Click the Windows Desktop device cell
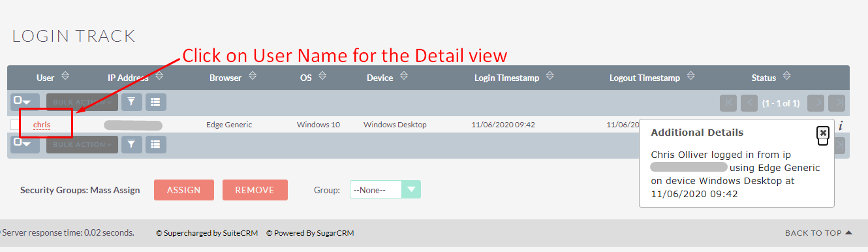 [x=395, y=125]
